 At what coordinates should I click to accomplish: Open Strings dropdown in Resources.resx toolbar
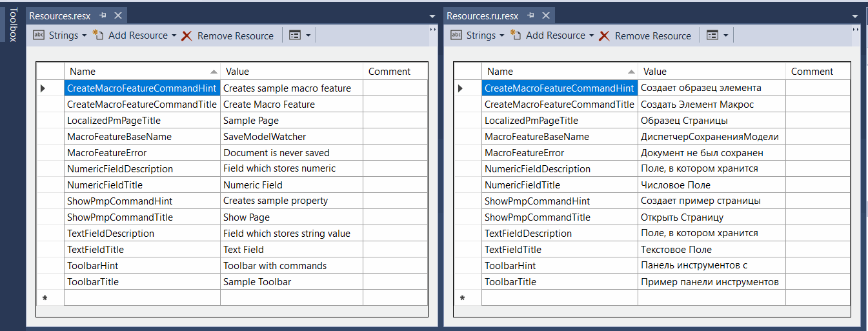tap(84, 35)
